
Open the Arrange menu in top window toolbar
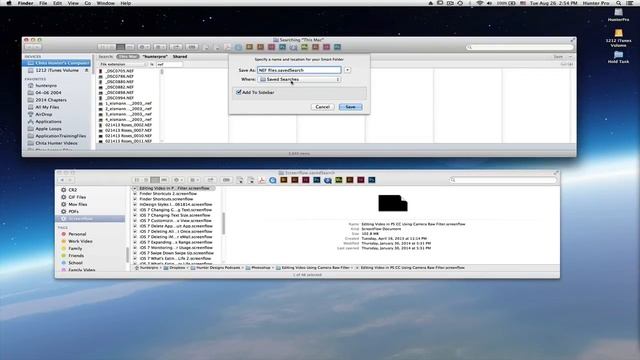click(160, 47)
